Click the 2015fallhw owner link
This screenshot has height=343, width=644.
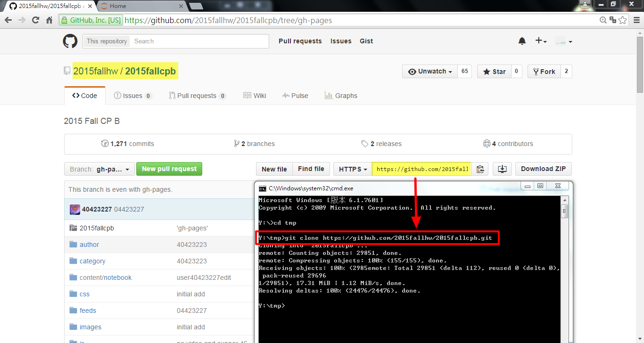point(95,71)
